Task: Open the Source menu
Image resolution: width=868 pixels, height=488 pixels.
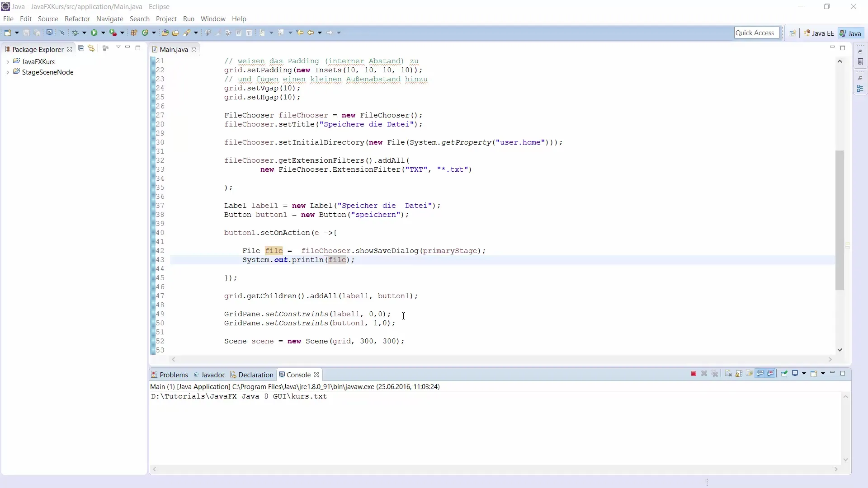Action: coord(48,19)
